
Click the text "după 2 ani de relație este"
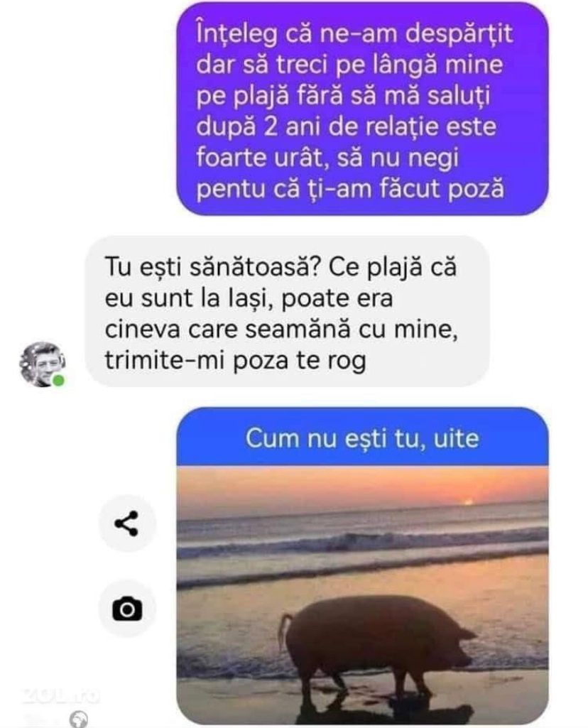pos(347,126)
